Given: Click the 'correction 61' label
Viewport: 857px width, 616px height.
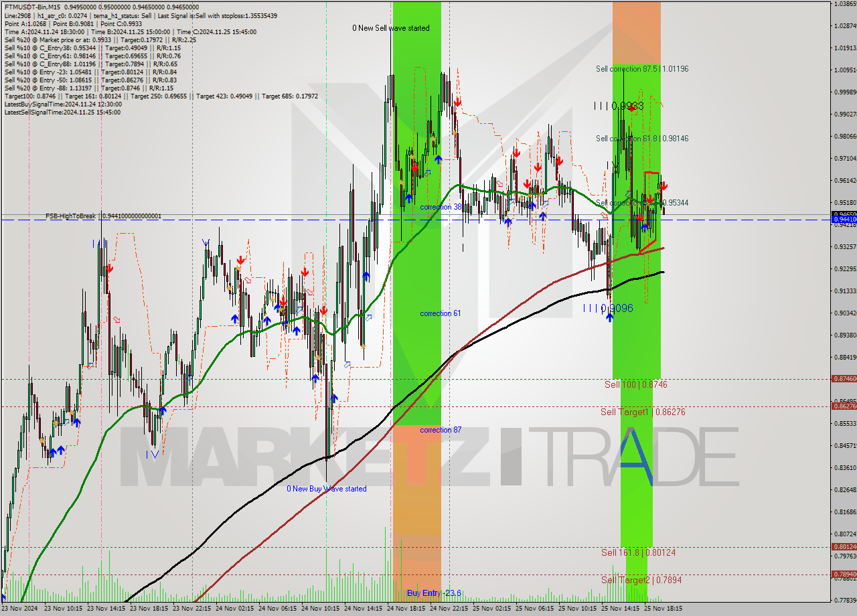Looking at the screenshot, I should (x=441, y=313).
